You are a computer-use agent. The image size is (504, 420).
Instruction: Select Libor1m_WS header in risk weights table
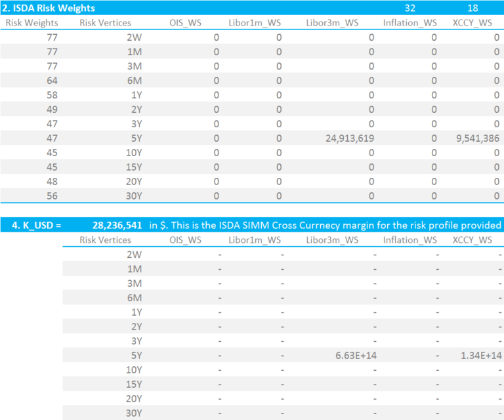click(x=255, y=23)
